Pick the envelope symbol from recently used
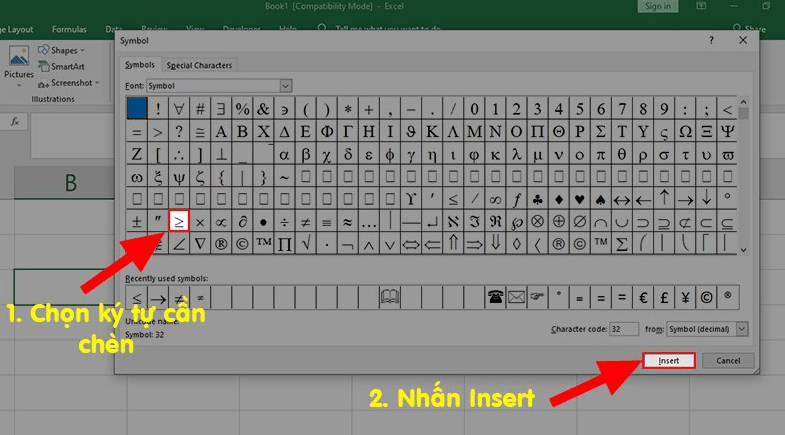785x435 pixels. pos(516,297)
